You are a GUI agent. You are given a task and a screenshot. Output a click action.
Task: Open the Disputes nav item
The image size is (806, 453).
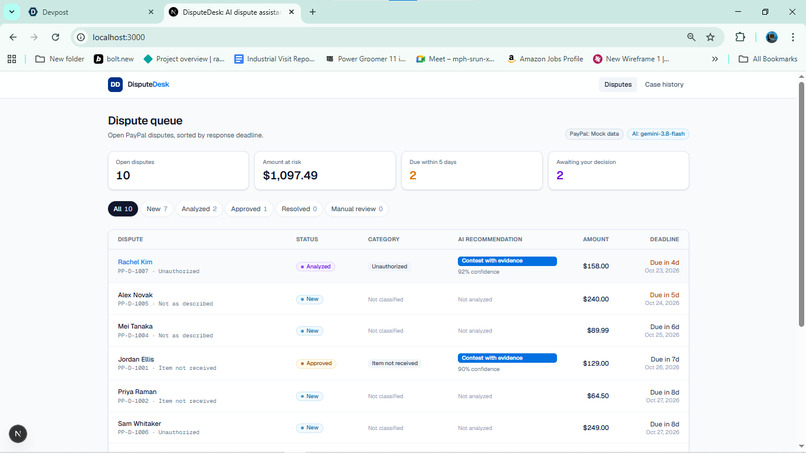pos(618,84)
